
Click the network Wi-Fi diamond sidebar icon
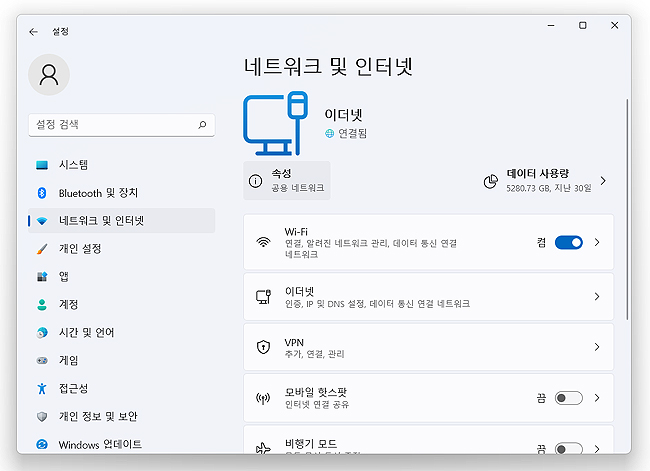tap(42, 221)
